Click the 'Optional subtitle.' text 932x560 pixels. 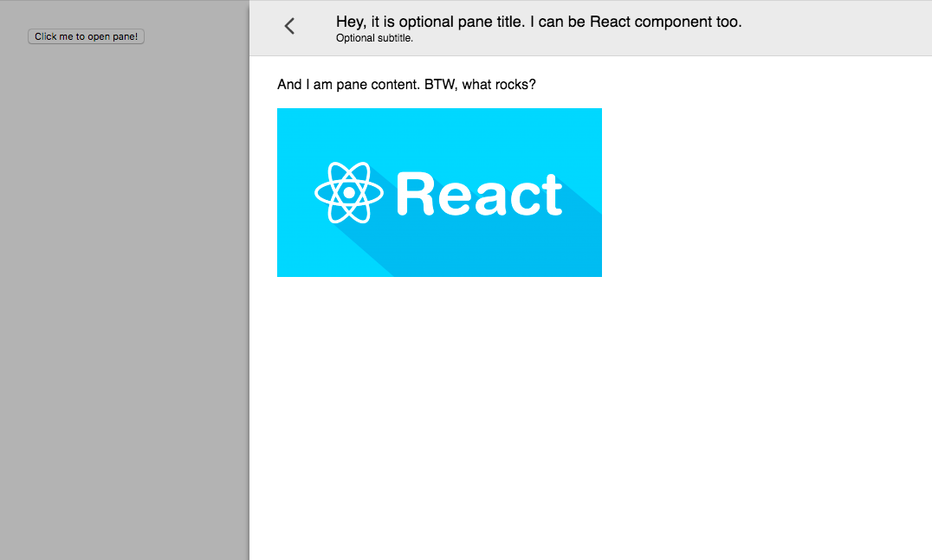pyautogui.click(x=374, y=38)
